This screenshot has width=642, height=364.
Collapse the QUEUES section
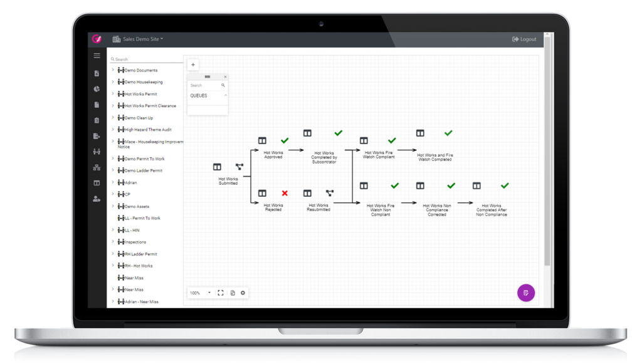click(x=225, y=96)
